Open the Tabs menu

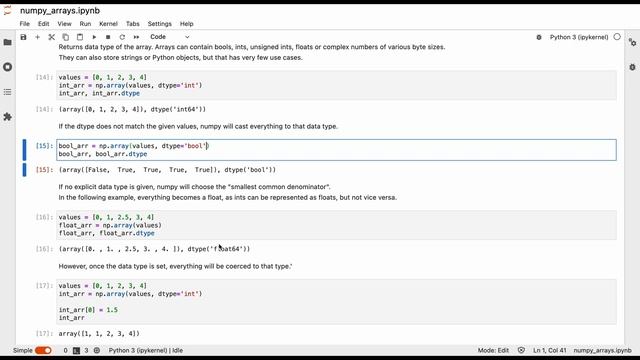[x=132, y=24]
